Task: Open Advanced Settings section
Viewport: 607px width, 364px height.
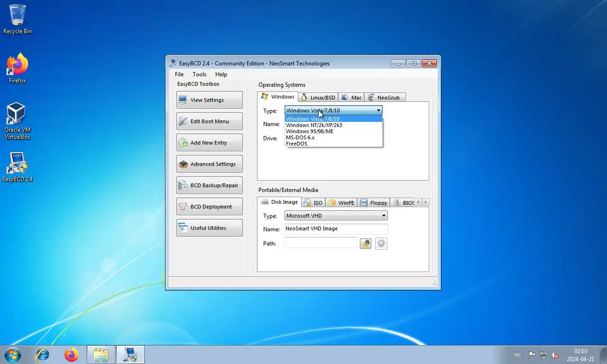Action: pos(209,164)
